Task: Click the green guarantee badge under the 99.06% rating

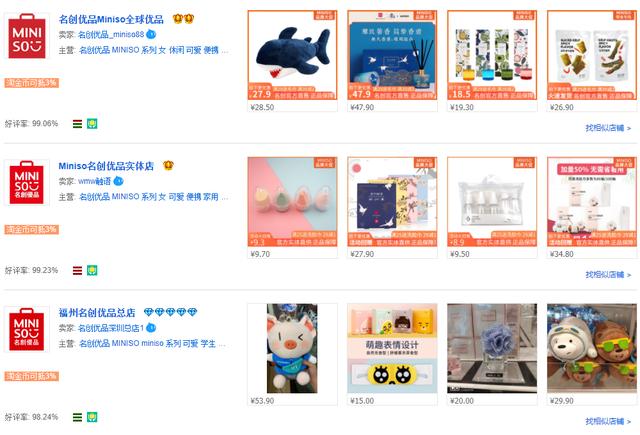Action: 92,124
